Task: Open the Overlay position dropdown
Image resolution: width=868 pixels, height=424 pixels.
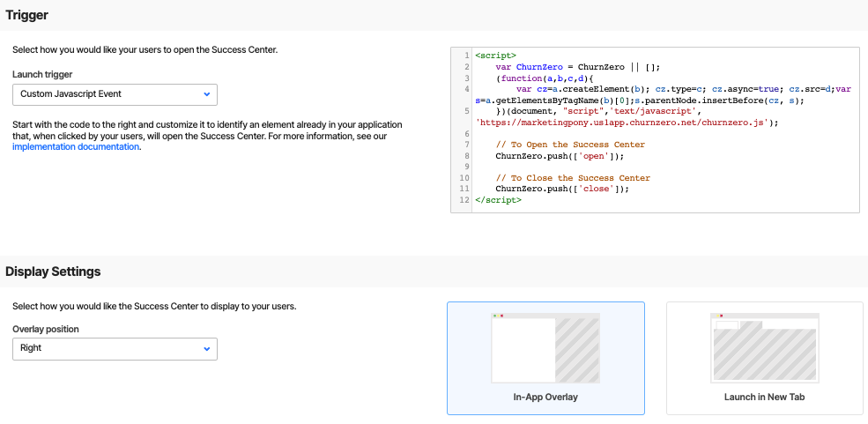Action: click(x=115, y=349)
